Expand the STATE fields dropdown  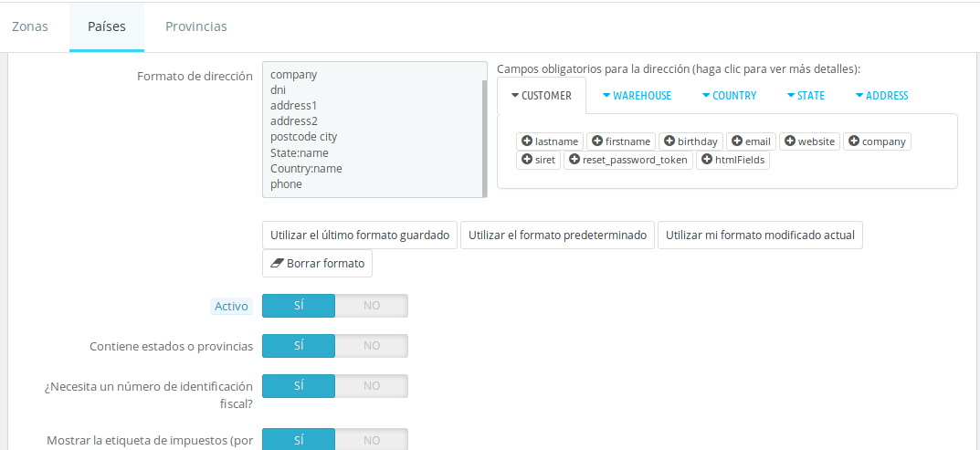pyautogui.click(x=806, y=96)
